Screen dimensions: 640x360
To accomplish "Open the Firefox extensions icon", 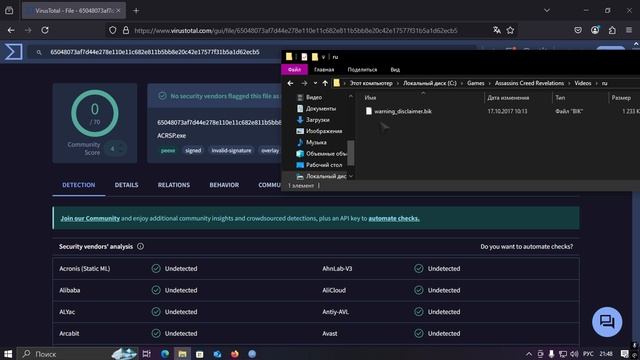I will coord(612,30).
